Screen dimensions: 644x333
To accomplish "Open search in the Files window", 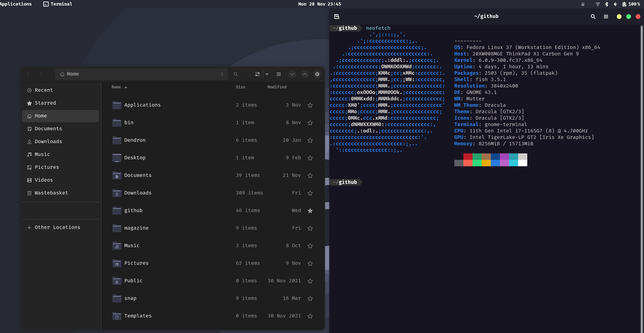I will (236, 74).
